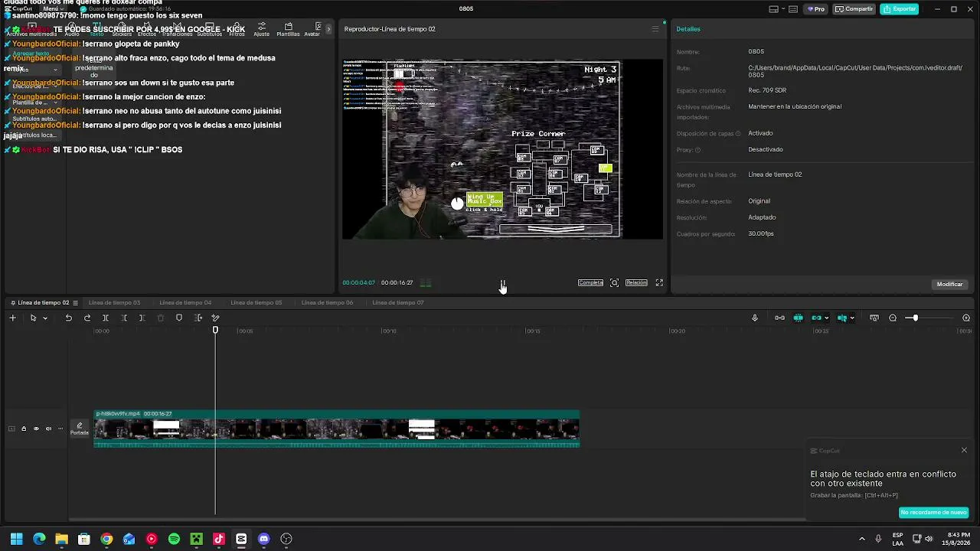This screenshot has width=980, height=551.
Task: Switch to Línea de tiempo 07 tab
Action: click(397, 302)
